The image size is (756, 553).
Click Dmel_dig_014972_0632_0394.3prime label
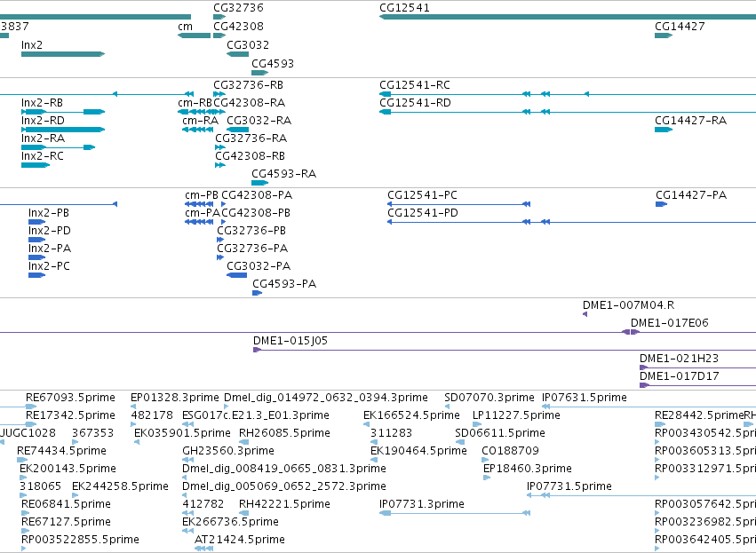[x=326, y=398]
